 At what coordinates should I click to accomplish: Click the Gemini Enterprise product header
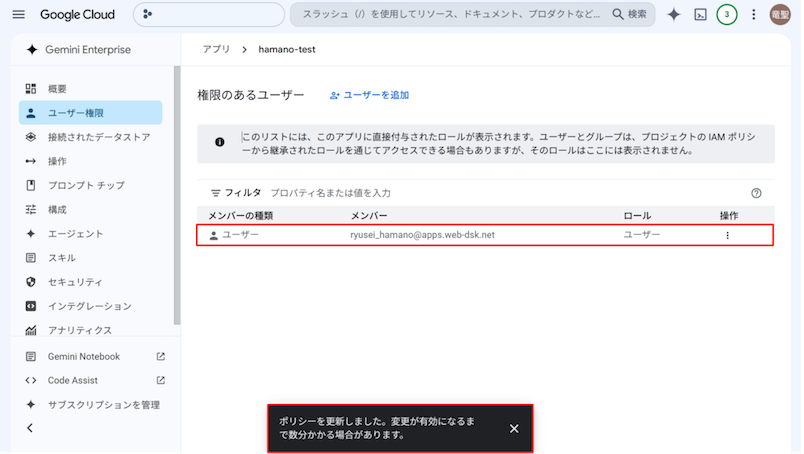pyautogui.click(x=78, y=50)
